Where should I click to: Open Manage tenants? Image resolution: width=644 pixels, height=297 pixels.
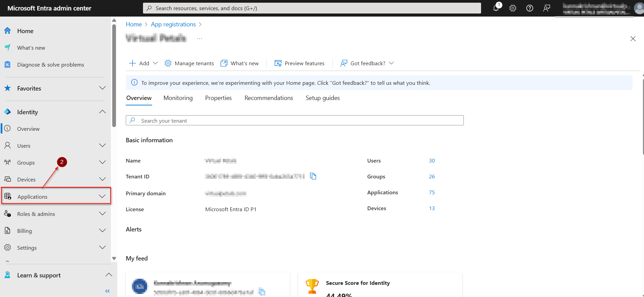pyautogui.click(x=189, y=63)
